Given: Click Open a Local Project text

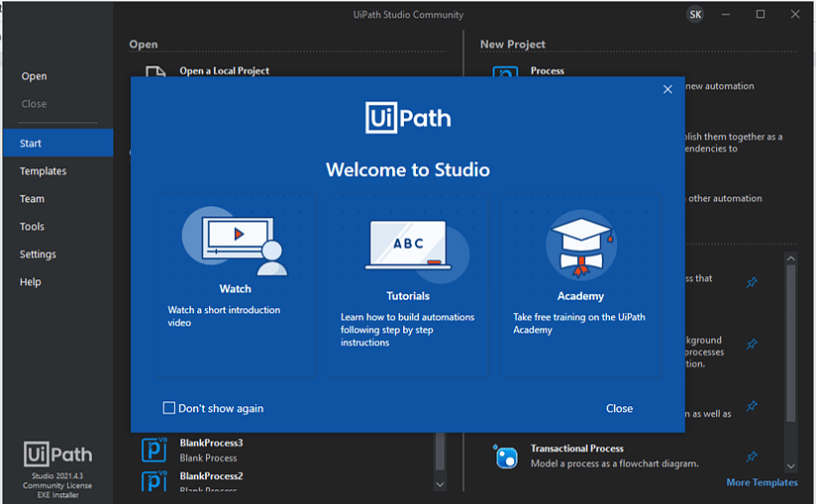Looking at the screenshot, I should [224, 70].
